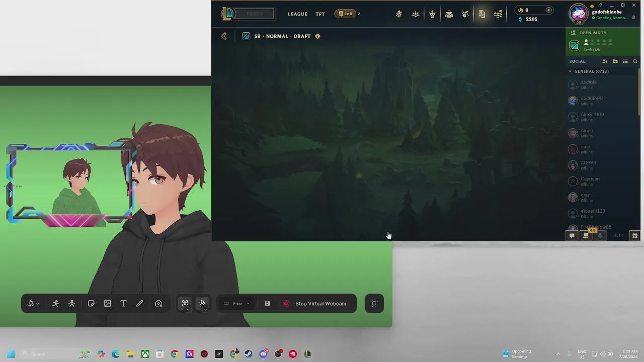Click the plus button to buy RP
Image resolution: width=644 pixels, height=362 pixels.
tap(548, 10)
